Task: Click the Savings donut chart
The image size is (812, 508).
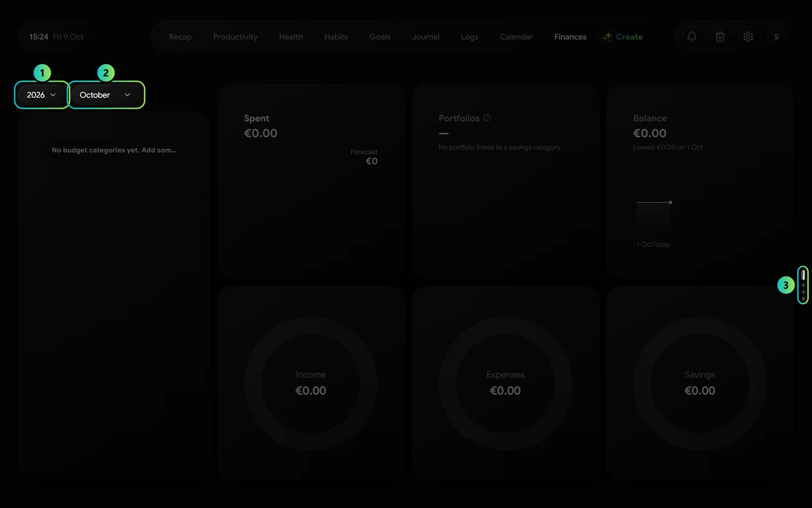Action: tap(700, 384)
